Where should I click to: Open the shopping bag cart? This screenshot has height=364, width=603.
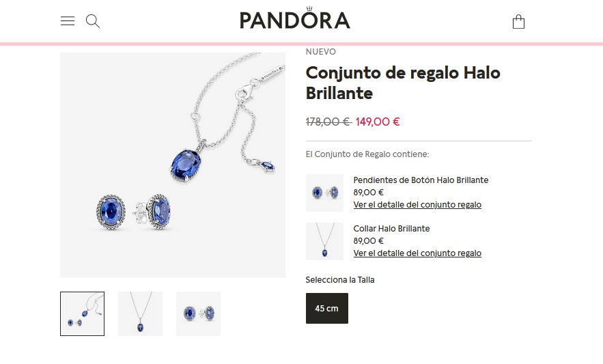[x=518, y=22]
